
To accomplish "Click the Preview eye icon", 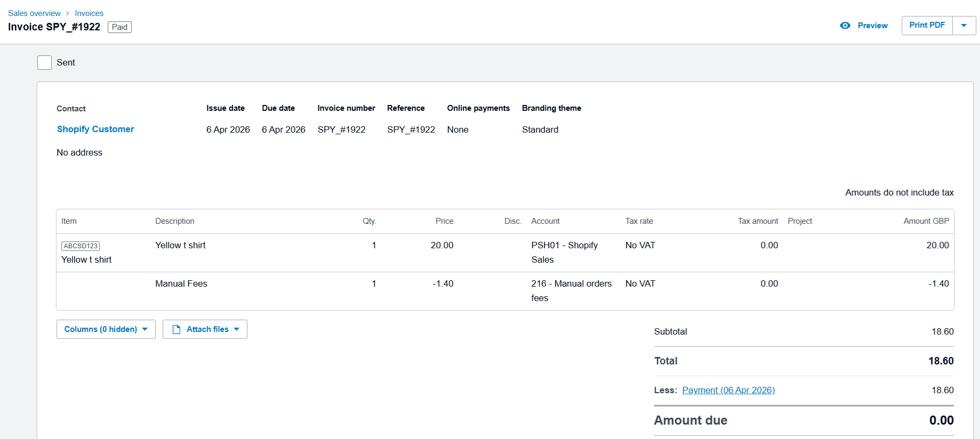I will 845,26.
